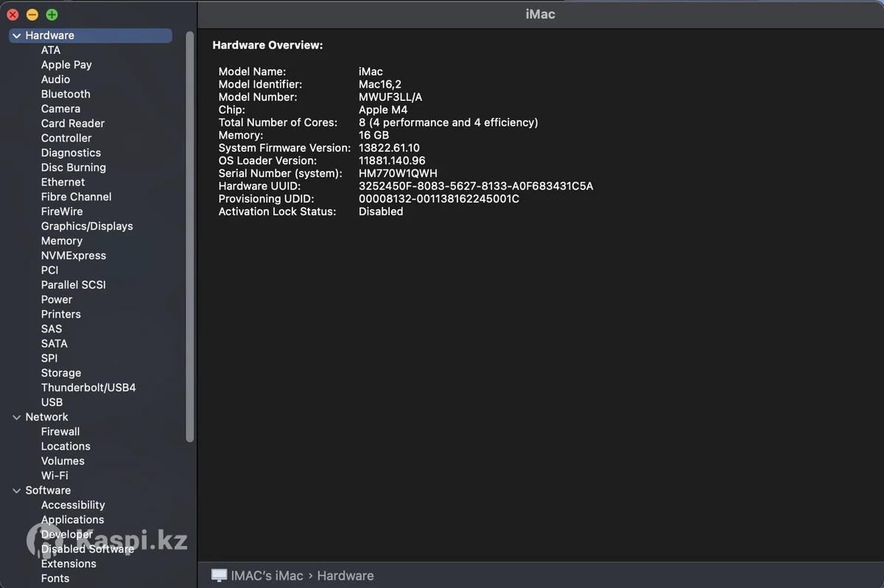Open the Bluetooth hardware entry

tap(66, 94)
